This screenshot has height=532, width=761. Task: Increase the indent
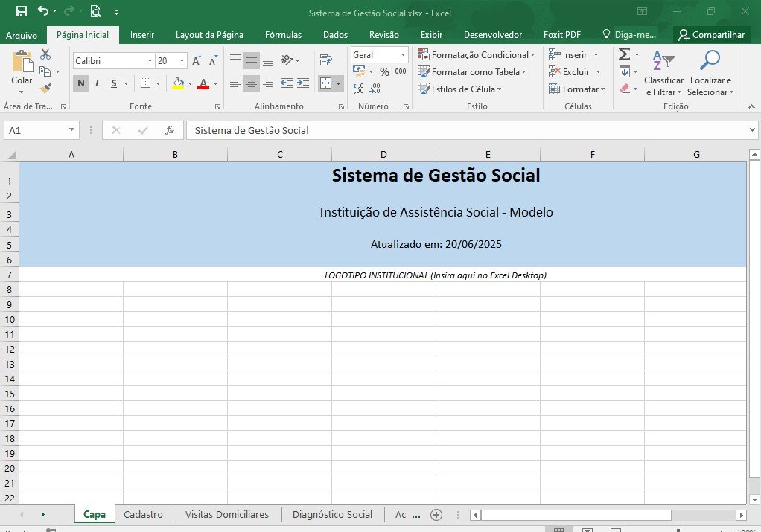(x=303, y=83)
